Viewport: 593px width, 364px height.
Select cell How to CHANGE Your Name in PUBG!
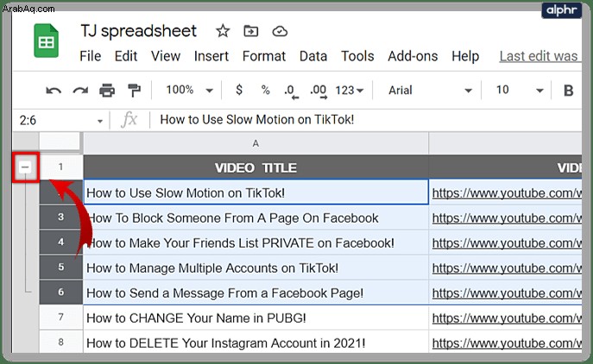[255, 317]
